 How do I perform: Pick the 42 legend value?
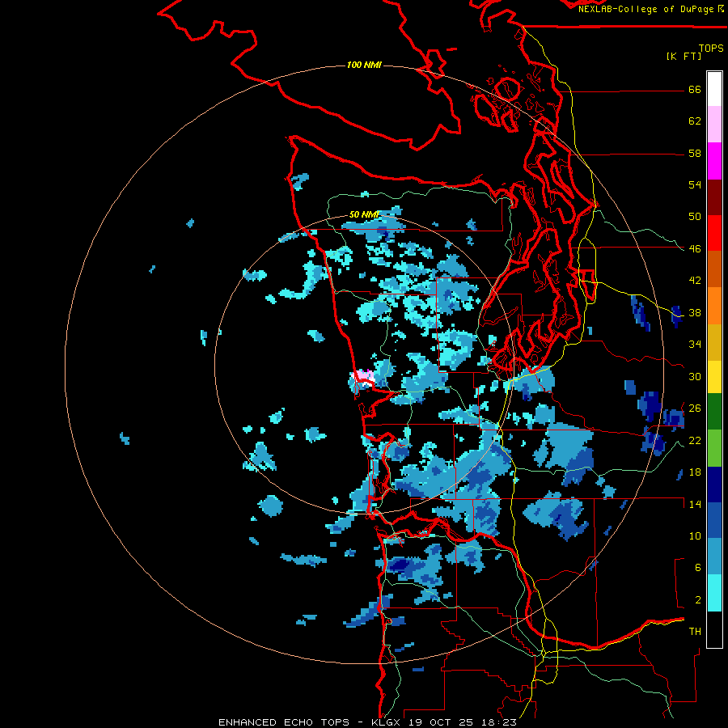point(695,281)
